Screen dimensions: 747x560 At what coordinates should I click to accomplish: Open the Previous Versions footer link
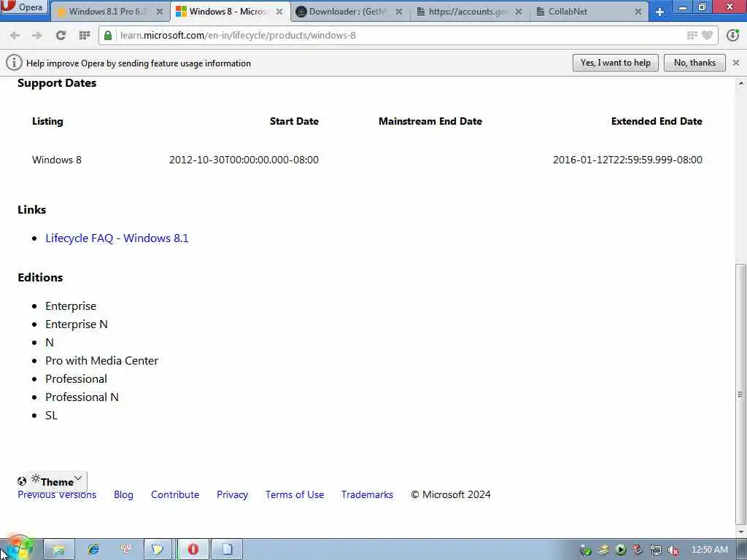(x=57, y=495)
